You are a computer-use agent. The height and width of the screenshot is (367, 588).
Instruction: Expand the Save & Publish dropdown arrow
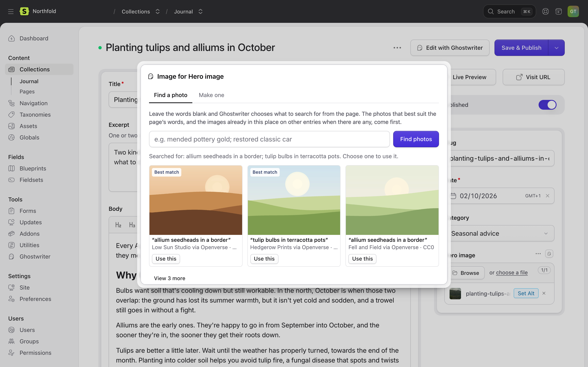[556, 48]
